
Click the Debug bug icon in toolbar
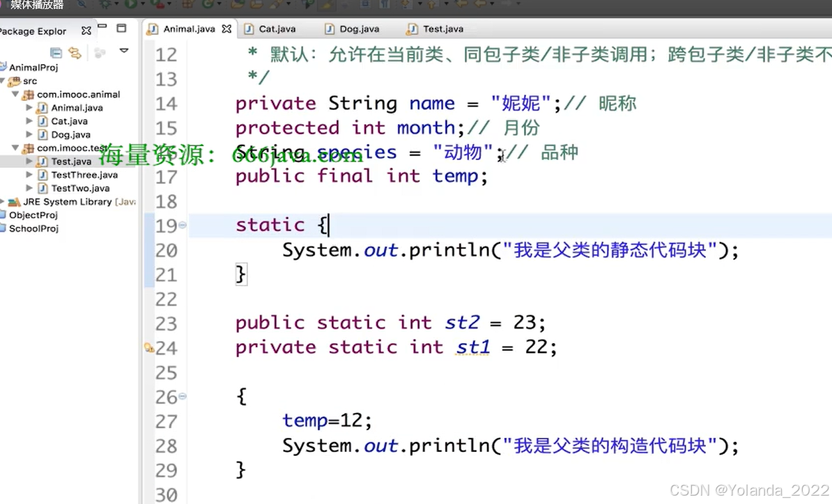click(x=106, y=4)
